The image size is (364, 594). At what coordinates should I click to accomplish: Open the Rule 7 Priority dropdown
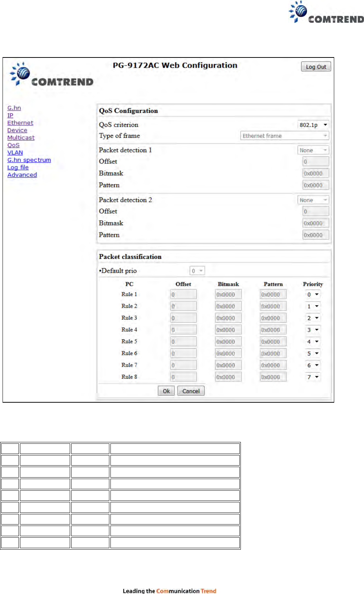(x=312, y=365)
